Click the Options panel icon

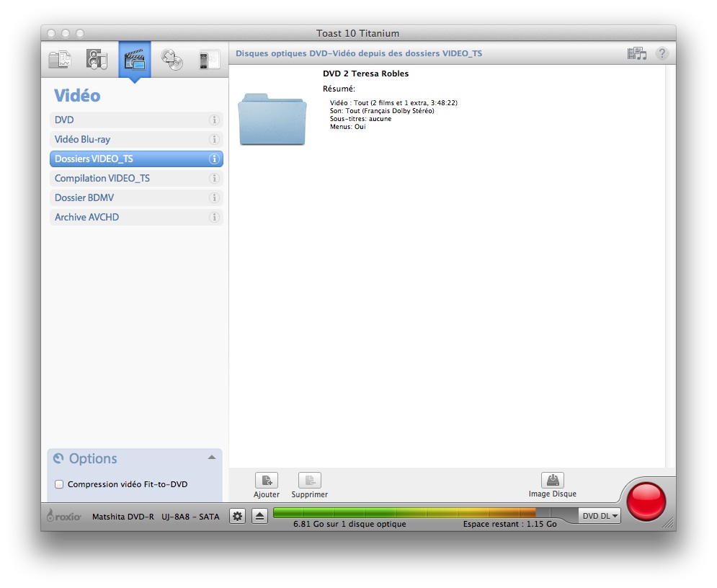pyautogui.click(x=58, y=458)
